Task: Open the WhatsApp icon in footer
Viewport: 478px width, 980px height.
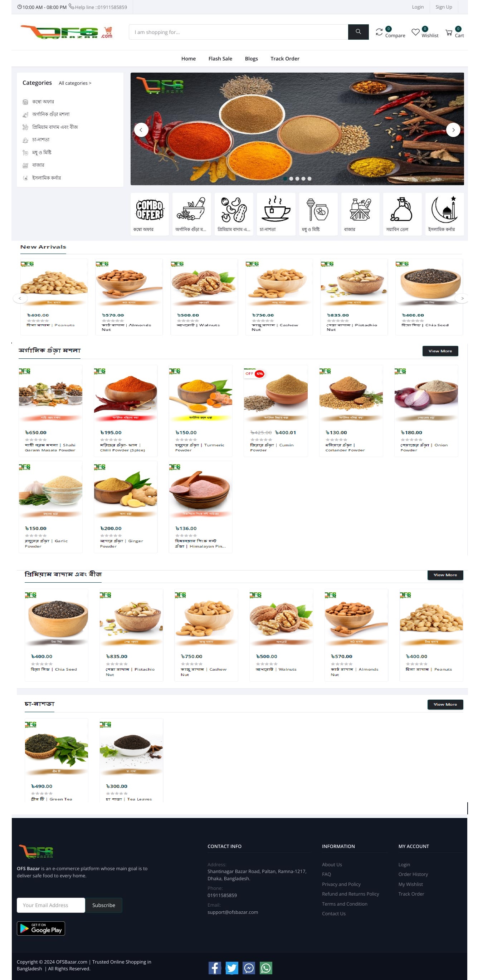Action: click(x=265, y=967)
